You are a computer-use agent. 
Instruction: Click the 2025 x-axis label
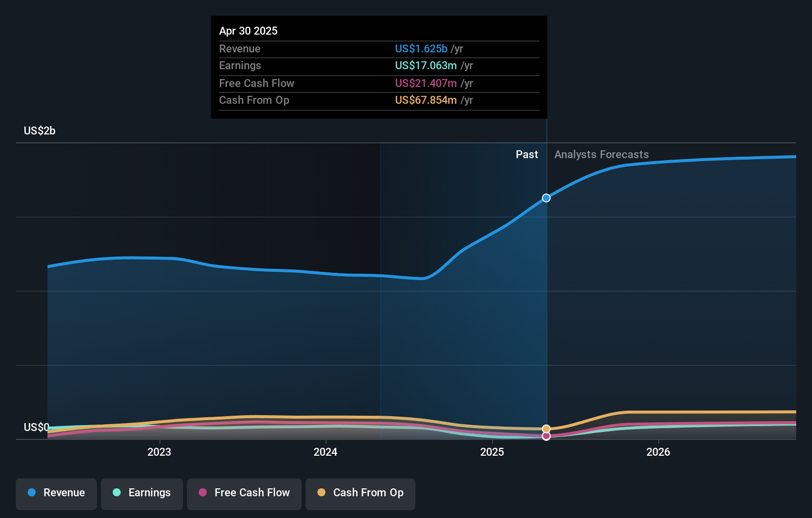click(492, 452)
